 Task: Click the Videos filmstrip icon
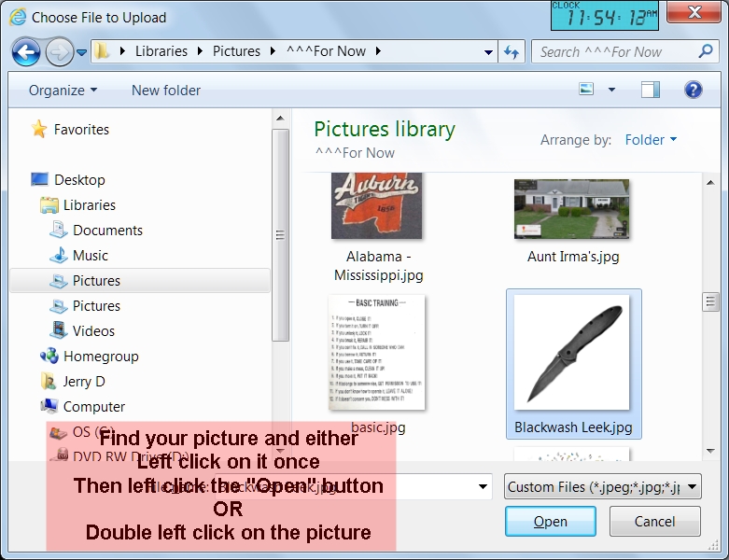pyautogui.click(x=59, y=330)
